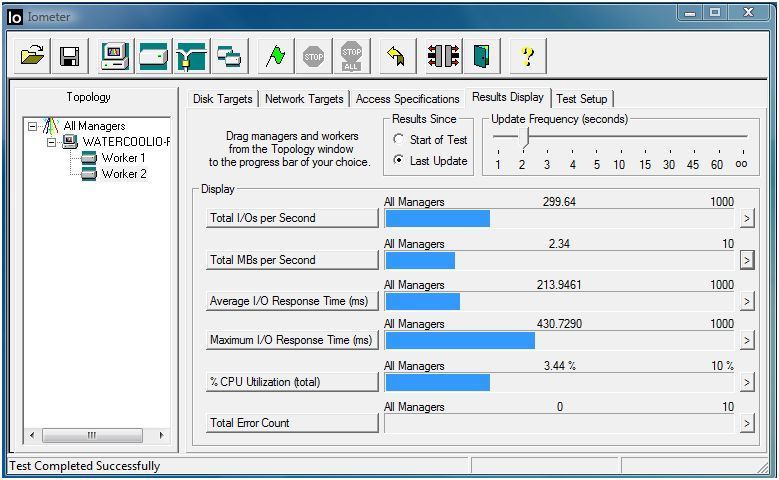
Task: Select the Start of Test radio option
Action: (398, 140)
